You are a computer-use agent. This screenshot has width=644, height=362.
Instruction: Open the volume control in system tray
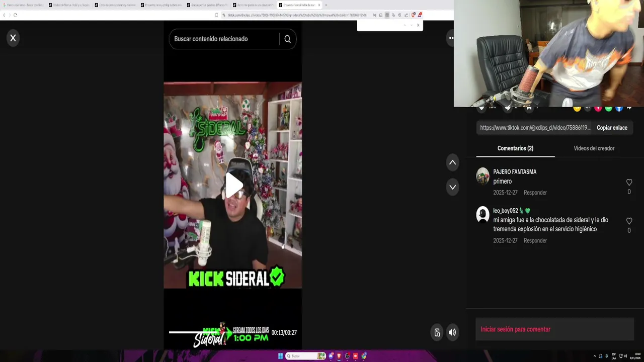click(625, 356)
